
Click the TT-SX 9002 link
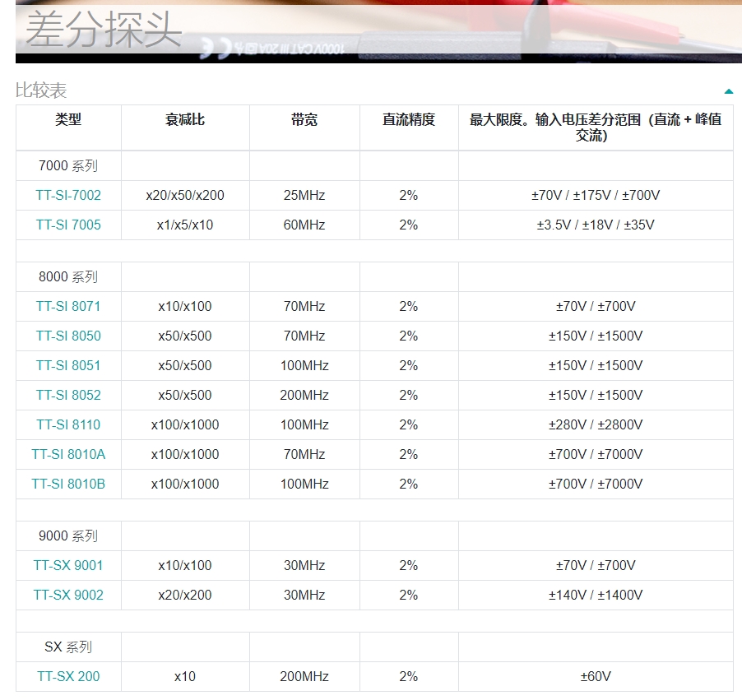coord(68,595)
